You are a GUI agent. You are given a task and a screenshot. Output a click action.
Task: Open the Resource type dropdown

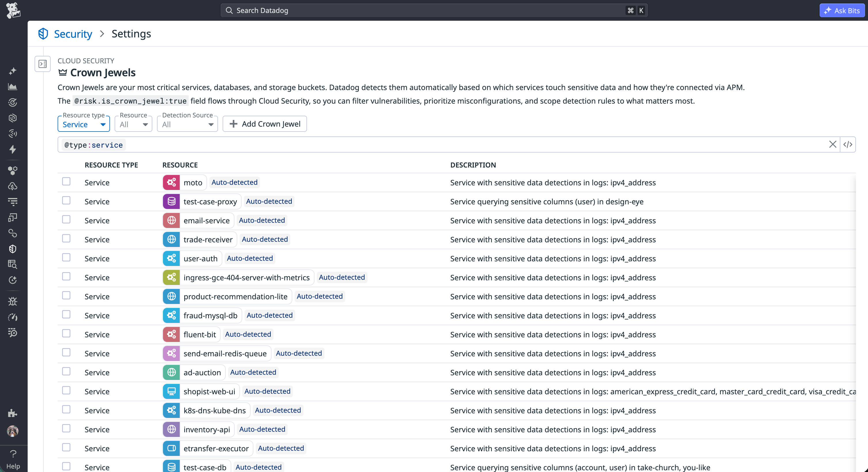84,124
